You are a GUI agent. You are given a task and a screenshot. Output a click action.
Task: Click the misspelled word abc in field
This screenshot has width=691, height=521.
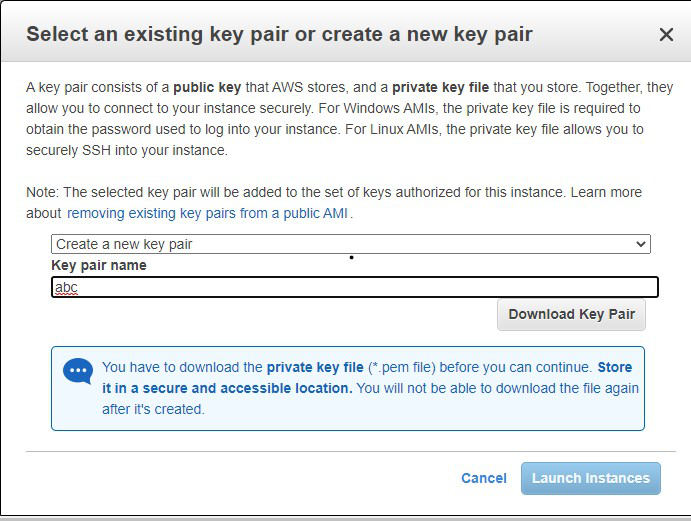coord(67,287)
